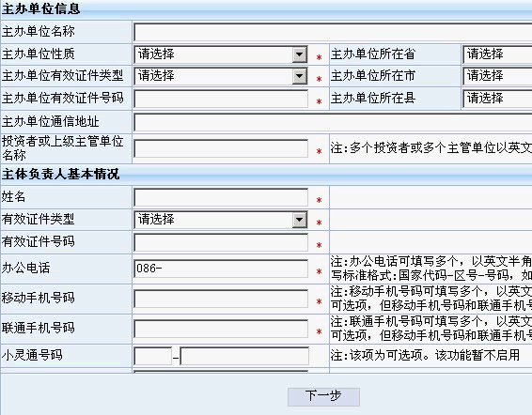The image size is (532, 415).
Task: Click the 主办单位信息 section header
Action: click(40, 9)
